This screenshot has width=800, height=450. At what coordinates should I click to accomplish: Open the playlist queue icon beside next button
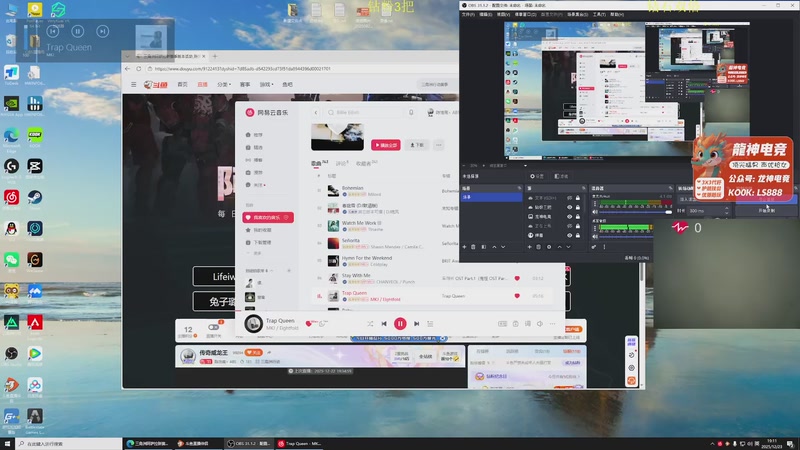click(x=430, y=323)
